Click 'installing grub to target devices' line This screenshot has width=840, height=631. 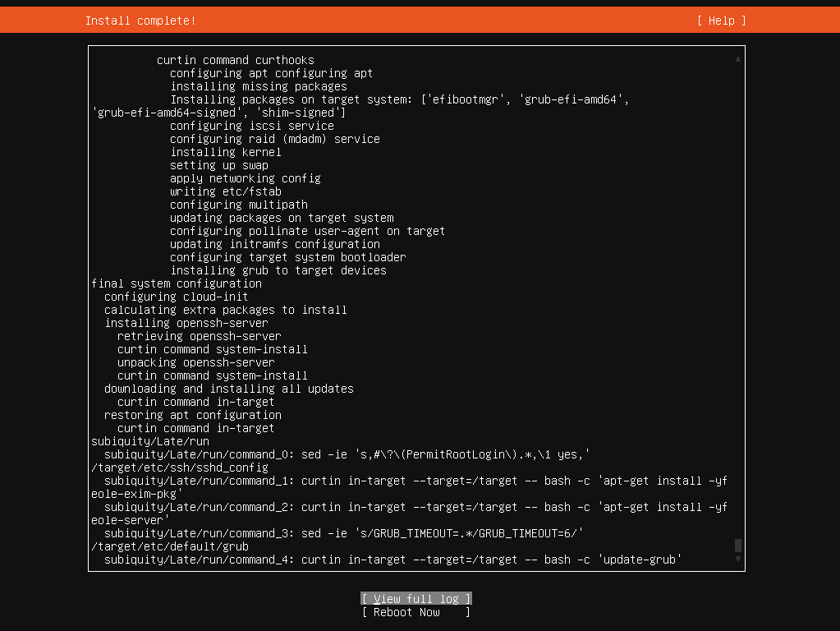[278, 270]
